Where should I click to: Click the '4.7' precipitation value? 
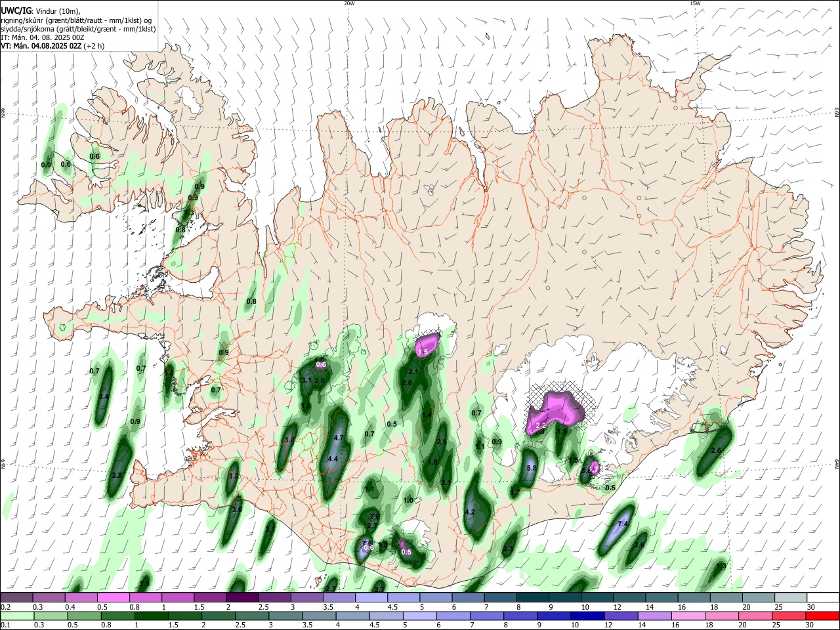339,437
